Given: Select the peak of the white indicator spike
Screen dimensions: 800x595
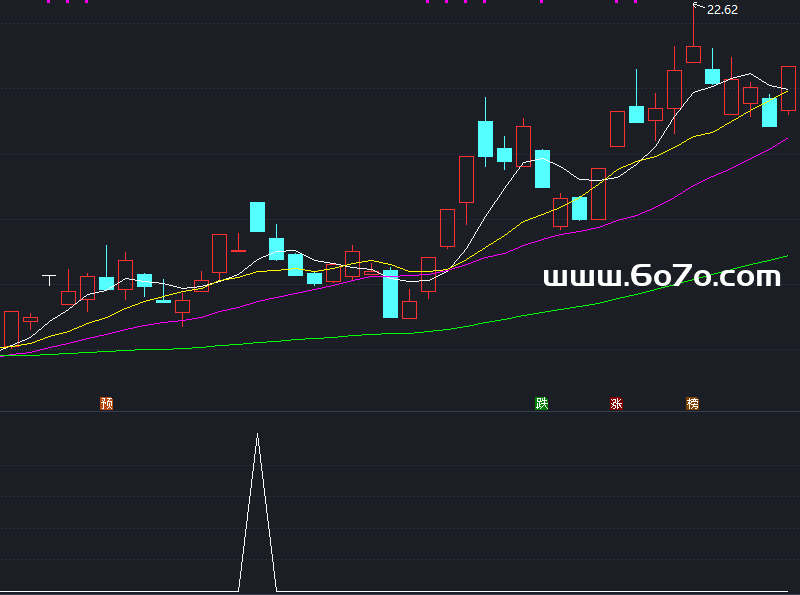Looking at the screenshot, I should click(x=257, y=436).
